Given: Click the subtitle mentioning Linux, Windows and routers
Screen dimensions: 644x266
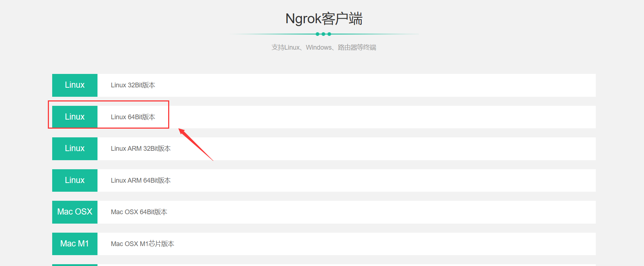Looking at the screenshot, I should [324, 47].
